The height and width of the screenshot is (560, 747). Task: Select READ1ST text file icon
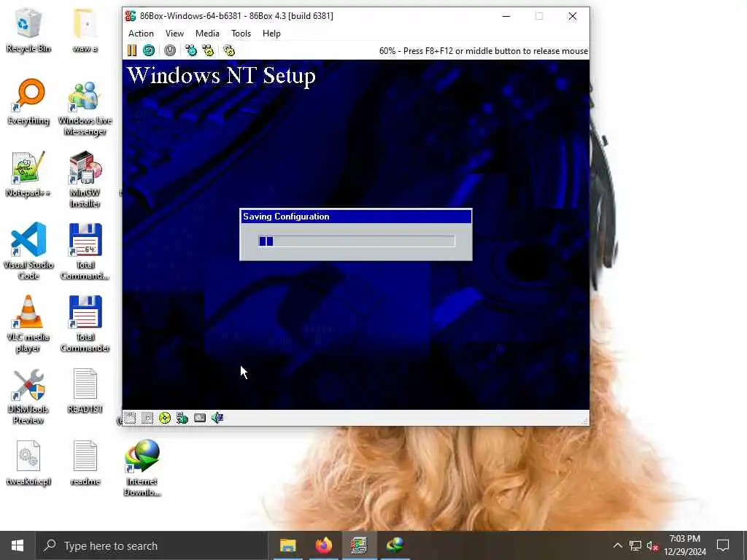(x=85, y=391)
